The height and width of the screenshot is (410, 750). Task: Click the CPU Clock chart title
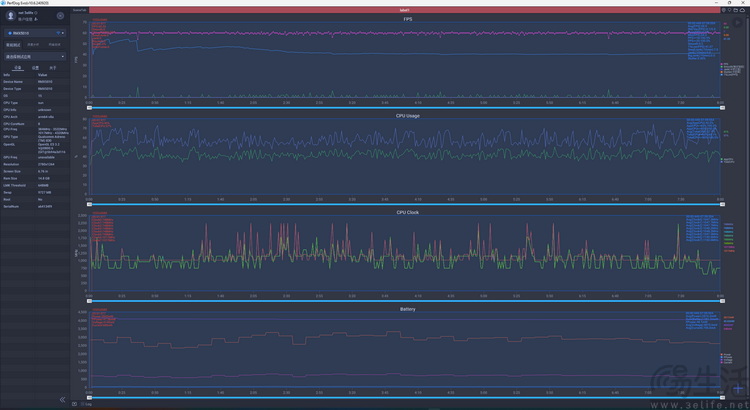408,212
